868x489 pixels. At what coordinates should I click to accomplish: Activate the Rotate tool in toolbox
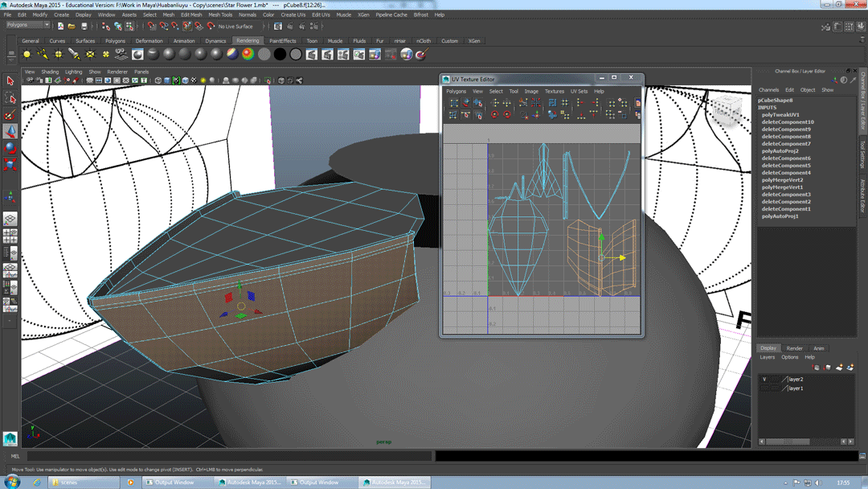tap(10, 148)
